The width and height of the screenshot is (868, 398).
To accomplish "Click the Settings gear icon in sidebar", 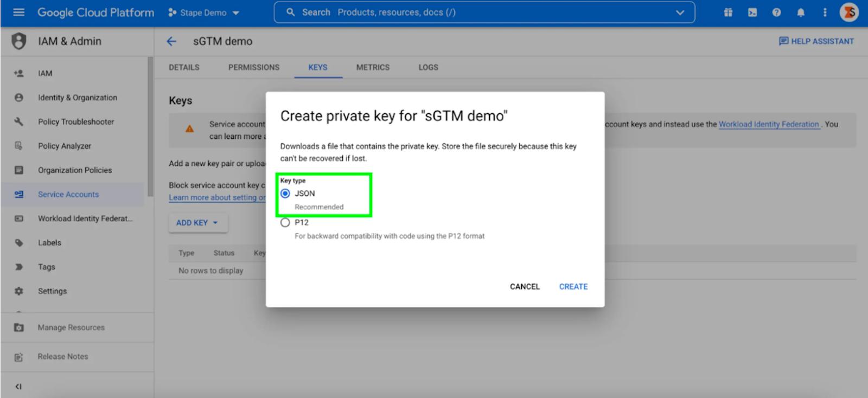I will click(x=19, y=291).
